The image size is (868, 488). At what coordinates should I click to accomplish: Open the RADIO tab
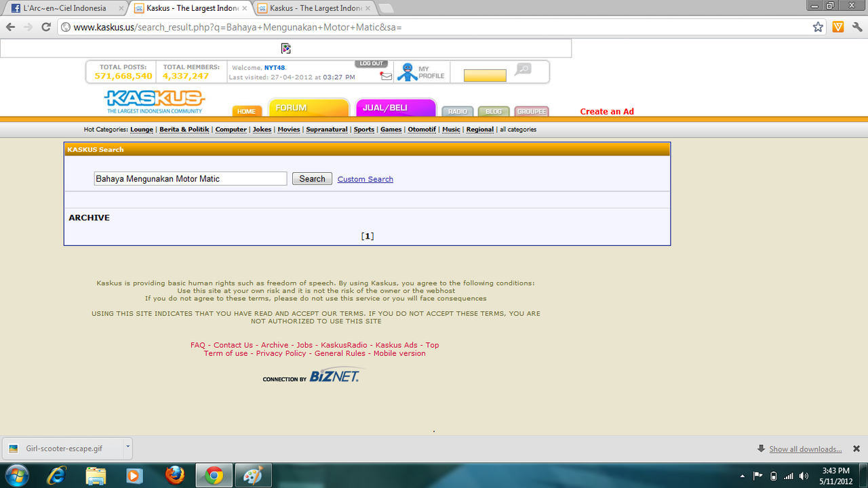click(x=458, y=111)
